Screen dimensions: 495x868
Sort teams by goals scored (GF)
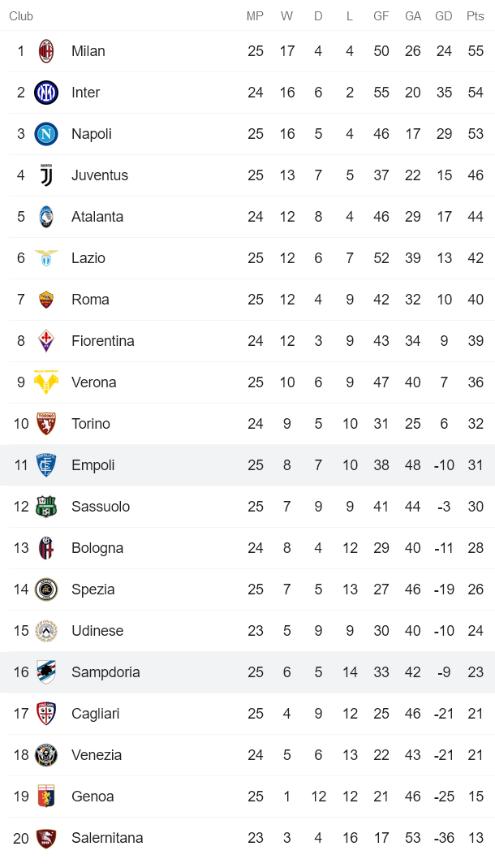(x=381, y=15)
